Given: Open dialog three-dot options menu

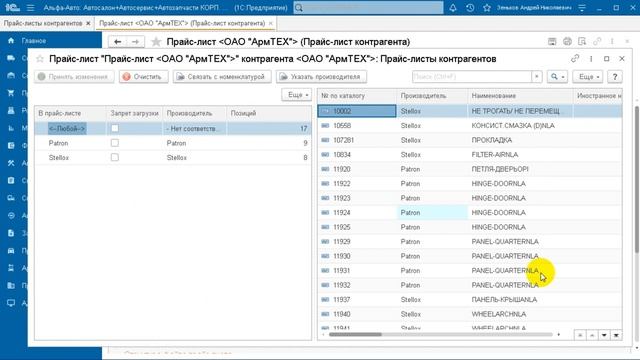Looking at the screenshot, I should click(x=591, y=59).
